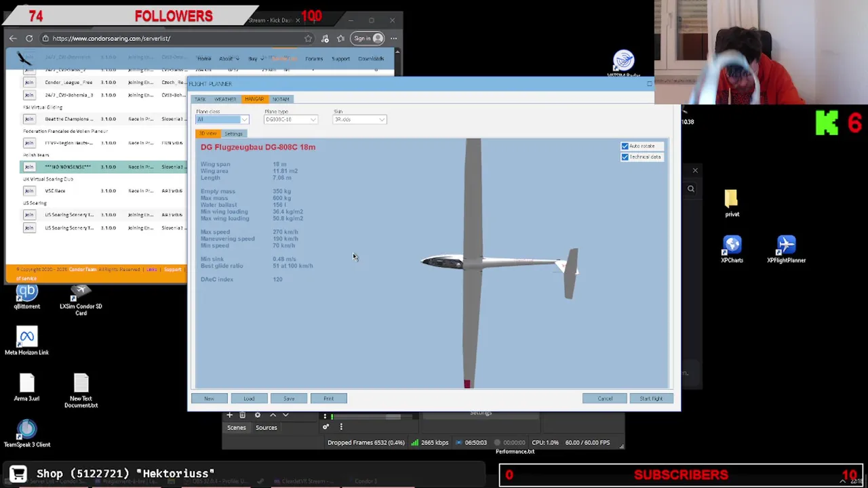868x488 pixels.
Task: Open Arma 3.url desktop shortcut
Action: point(27,388)
